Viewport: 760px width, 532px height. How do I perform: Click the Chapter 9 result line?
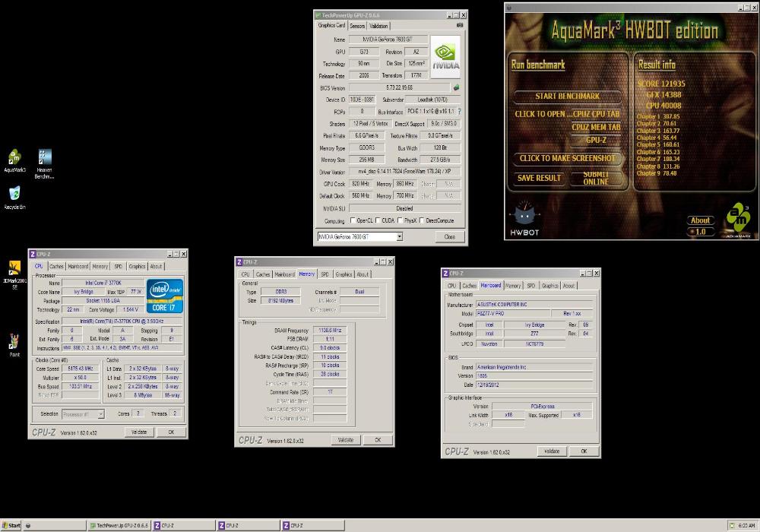pyautogui.click(x=657, y=173)
